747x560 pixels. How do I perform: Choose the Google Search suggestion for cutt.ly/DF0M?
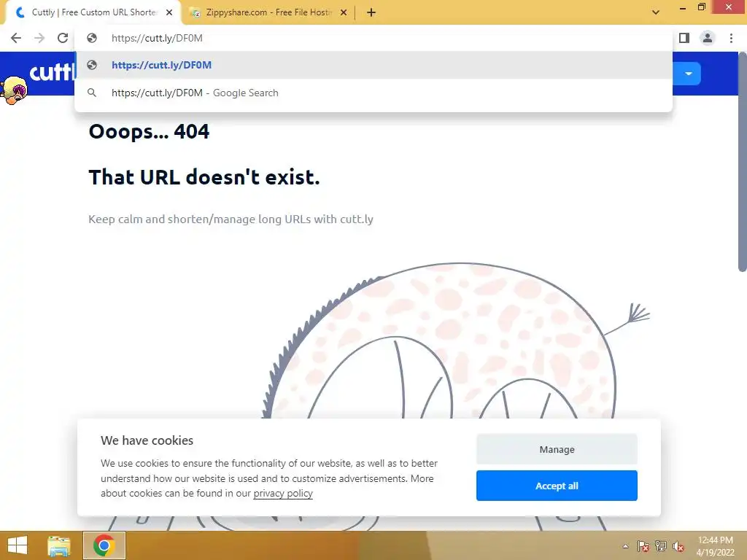pyautogui.click(x=373, y=93)
